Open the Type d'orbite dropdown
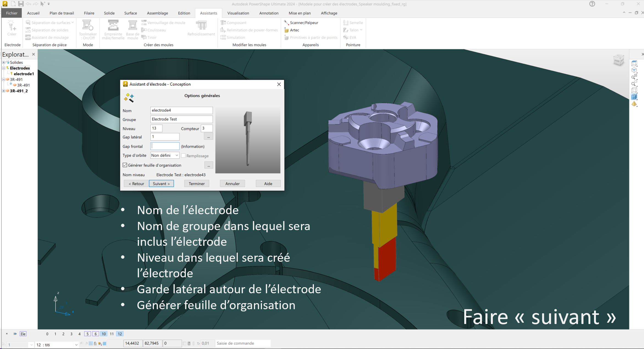Image resolution: width=644 pixels, height=349 pixels. coord(165,155)
